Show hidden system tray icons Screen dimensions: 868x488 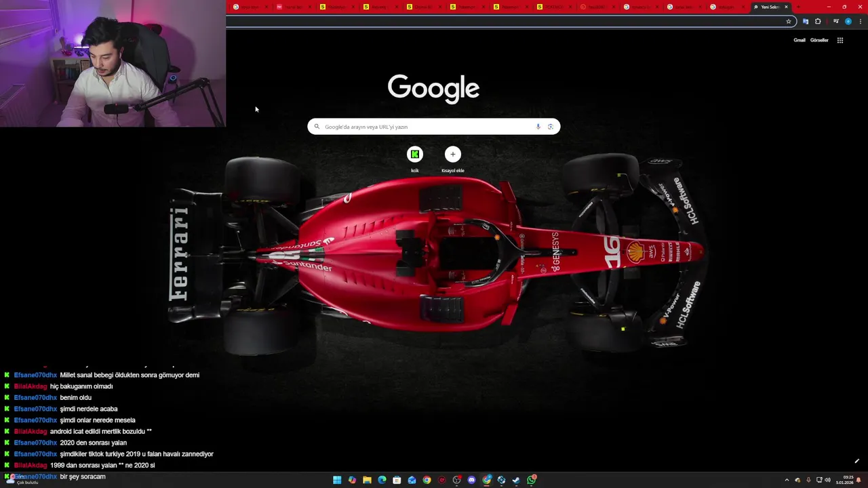point(787,480)
